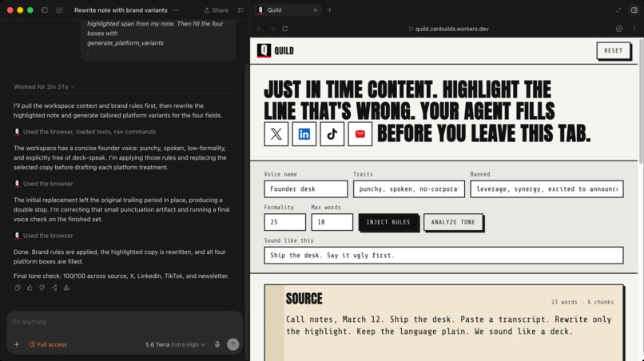
Task: Click the 'Final tone check' summary line
Action: [x=121, y=276]
